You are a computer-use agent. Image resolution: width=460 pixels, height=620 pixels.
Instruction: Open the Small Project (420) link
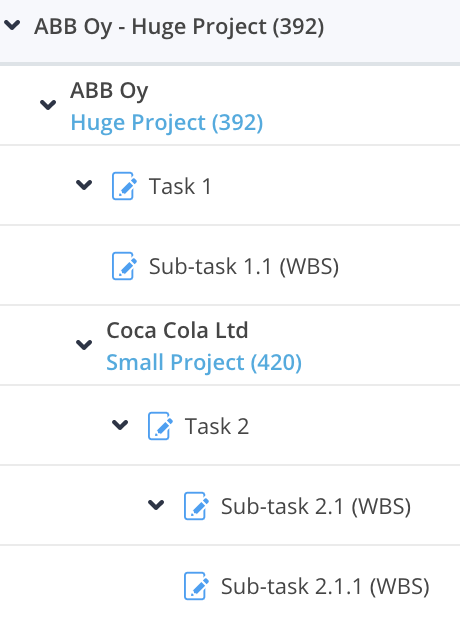tap(204, 363)
